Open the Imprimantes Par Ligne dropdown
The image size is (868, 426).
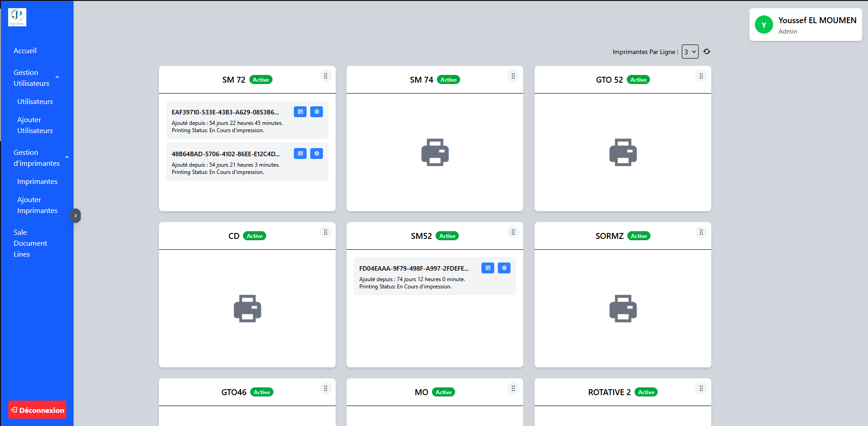tap(690, 52)
